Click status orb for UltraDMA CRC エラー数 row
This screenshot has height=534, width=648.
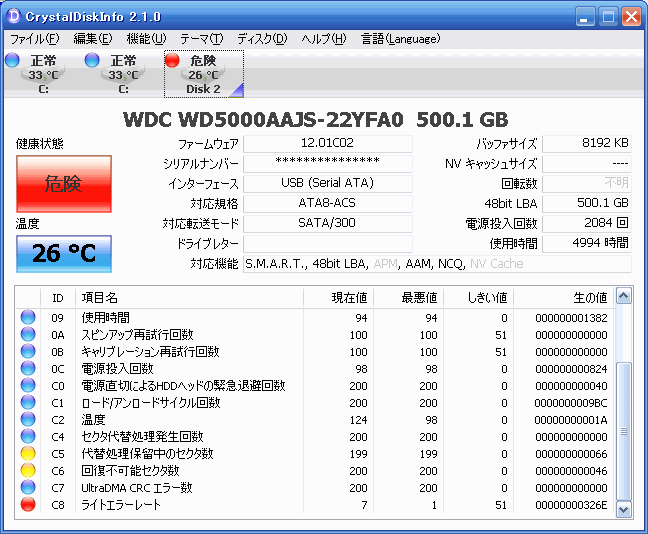(x=28, y=487)
